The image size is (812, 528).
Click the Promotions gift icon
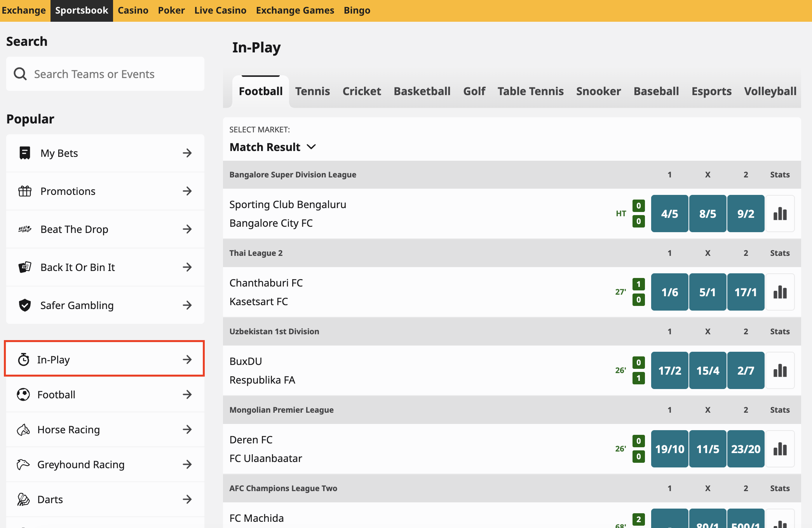[25, 191]
